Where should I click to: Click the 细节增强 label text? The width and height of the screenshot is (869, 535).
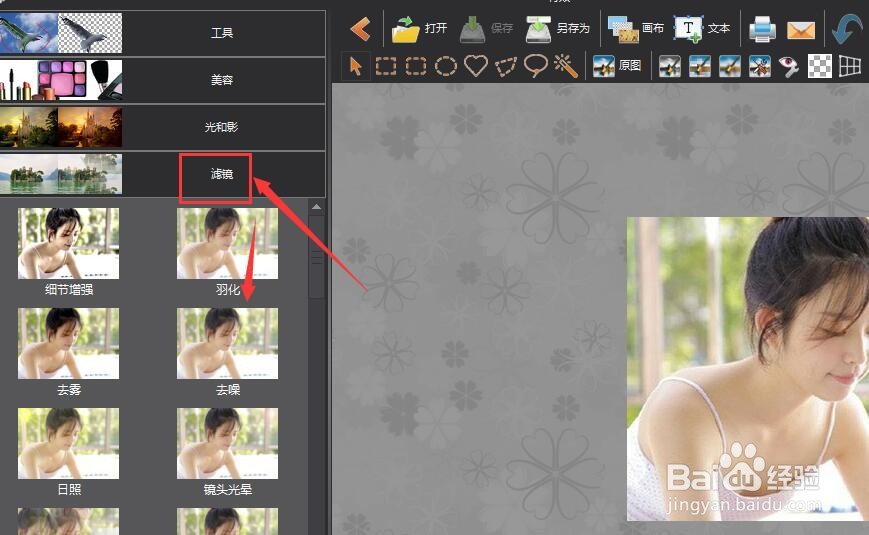point(69,289)
